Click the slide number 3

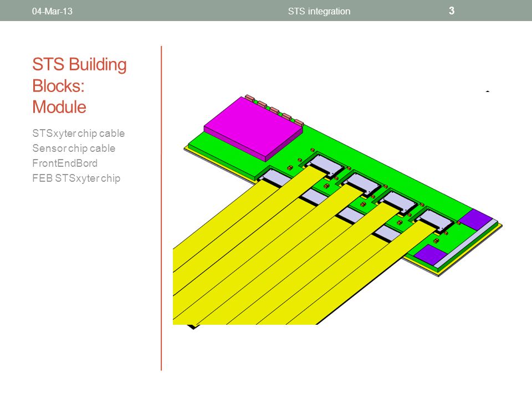(452, 11)
